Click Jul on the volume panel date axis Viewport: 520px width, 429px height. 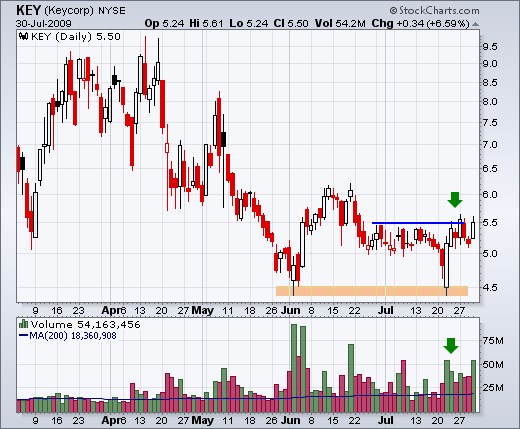coord(385,420)
